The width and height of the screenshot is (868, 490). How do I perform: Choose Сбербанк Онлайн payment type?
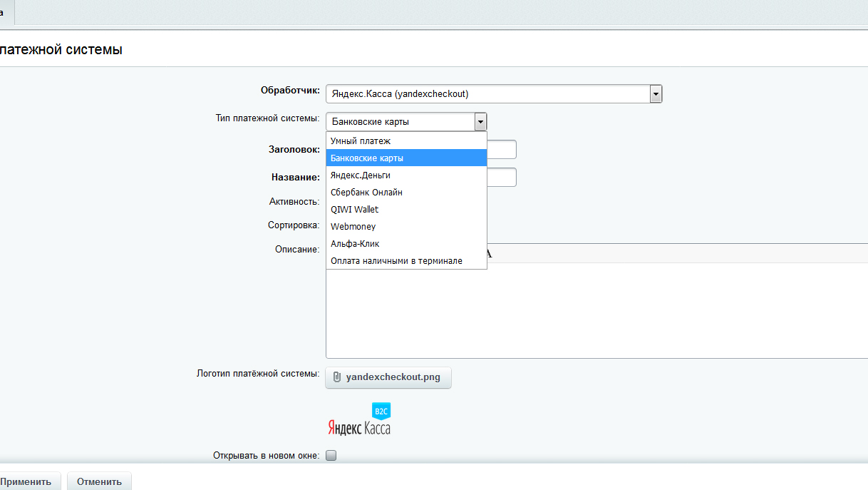(x=406, y=192)
